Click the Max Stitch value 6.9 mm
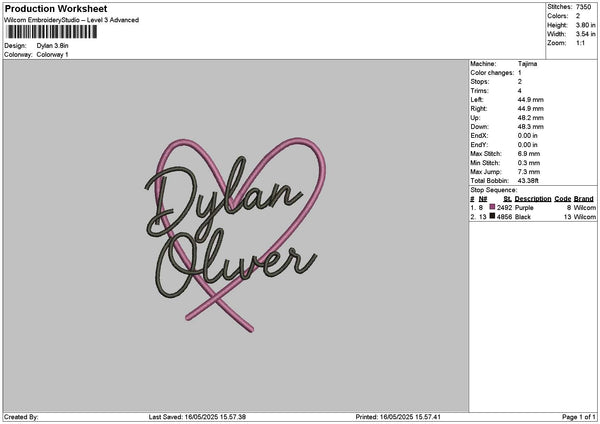This screenshot has height=424, width=600. pos(529,154)
